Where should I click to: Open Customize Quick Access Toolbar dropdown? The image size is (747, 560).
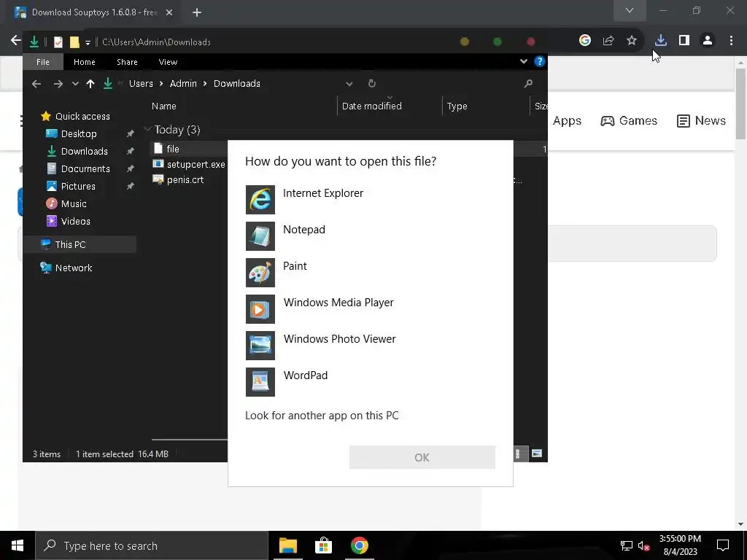tap(88, 43)
